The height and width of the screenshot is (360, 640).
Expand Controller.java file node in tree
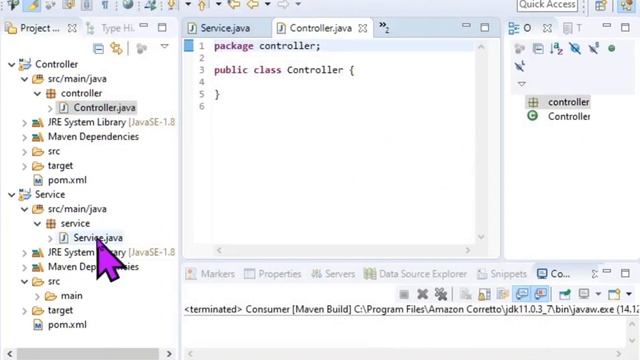coord(50,108)
